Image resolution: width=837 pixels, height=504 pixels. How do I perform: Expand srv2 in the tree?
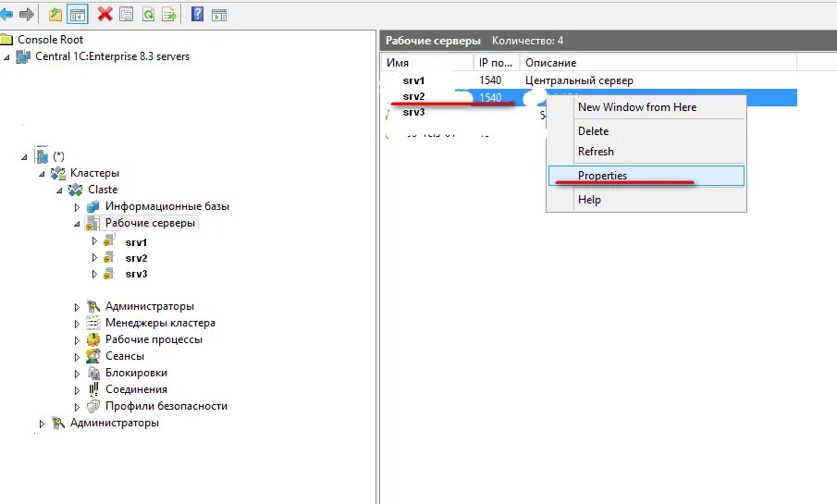tap(94, 258)
